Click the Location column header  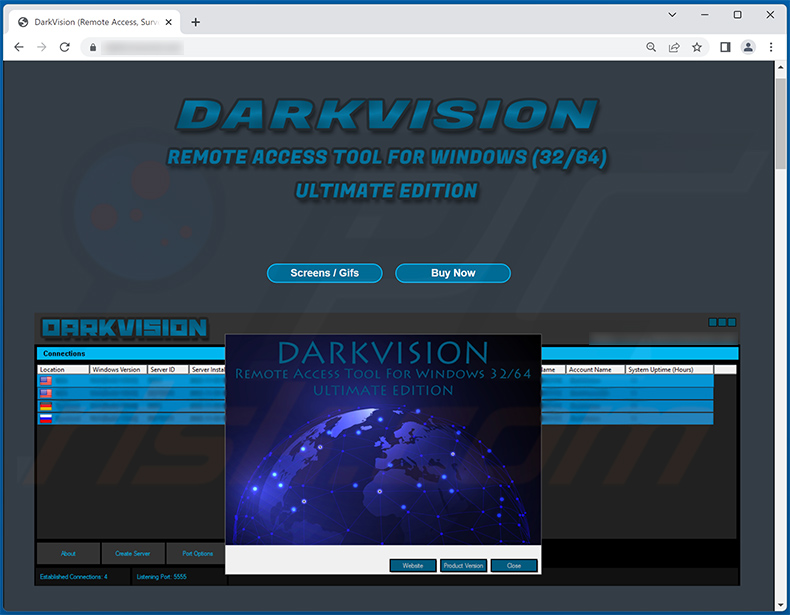(63, 369)
